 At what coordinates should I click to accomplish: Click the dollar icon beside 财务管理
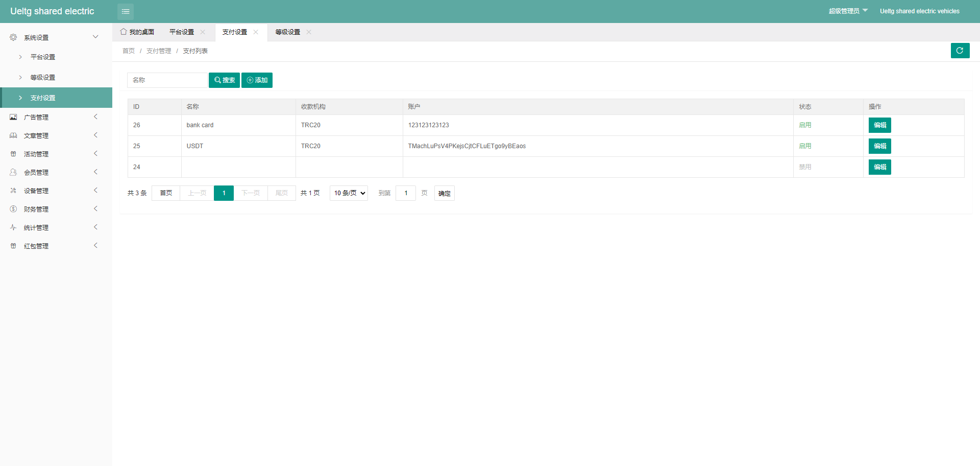point(13,209)
